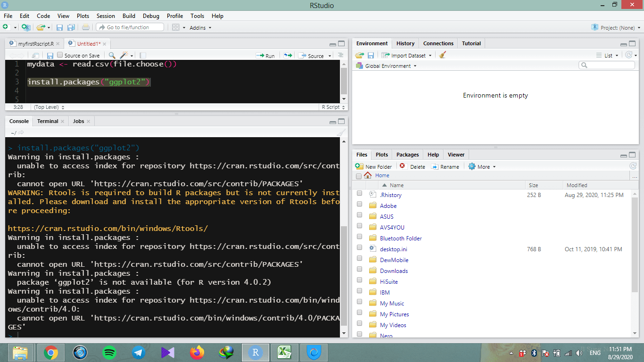Source the entire script
The image size is (644, 362).
click(313, 55)
